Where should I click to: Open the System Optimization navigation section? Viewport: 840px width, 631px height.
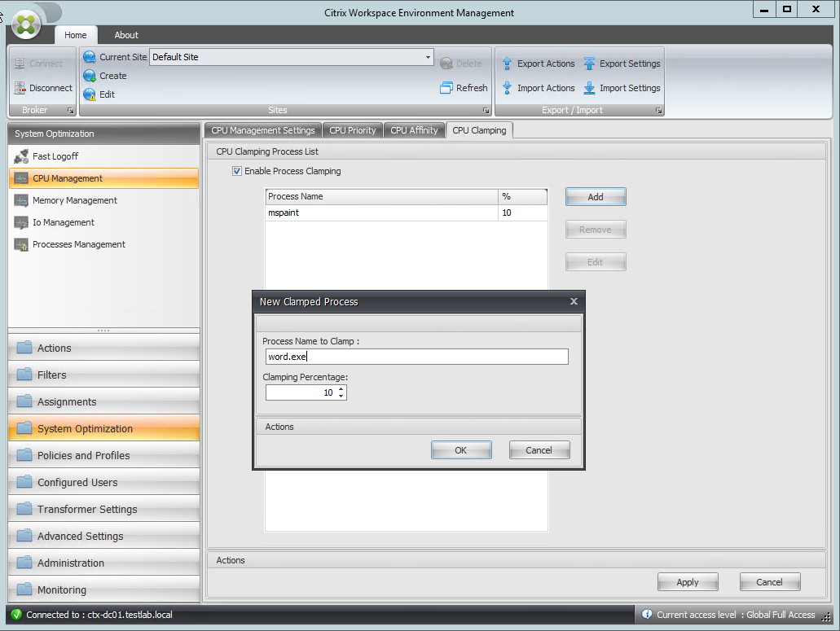coord(104,429)
